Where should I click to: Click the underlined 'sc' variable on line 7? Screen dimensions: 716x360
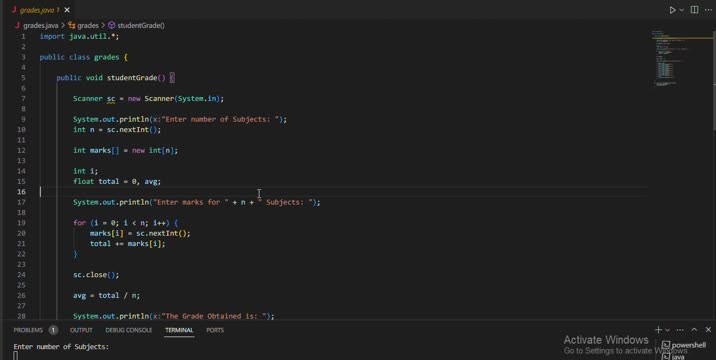111,99
